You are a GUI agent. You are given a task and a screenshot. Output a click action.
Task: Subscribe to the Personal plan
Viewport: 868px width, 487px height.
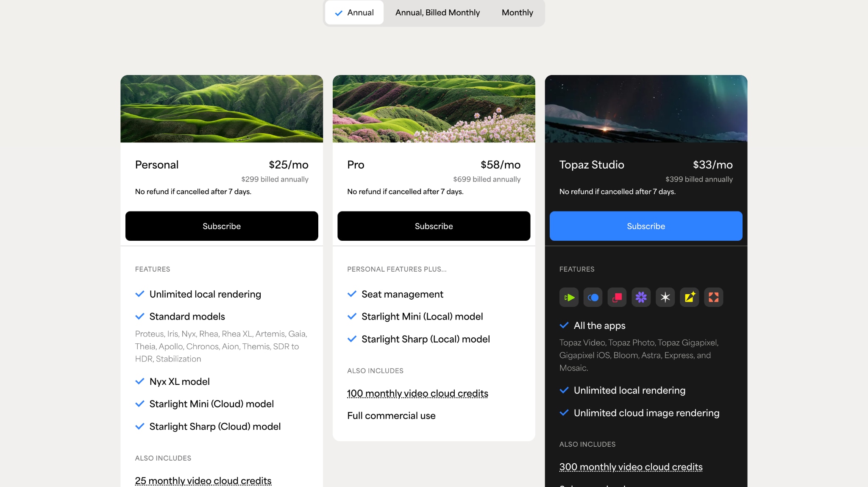click(222, 226)
